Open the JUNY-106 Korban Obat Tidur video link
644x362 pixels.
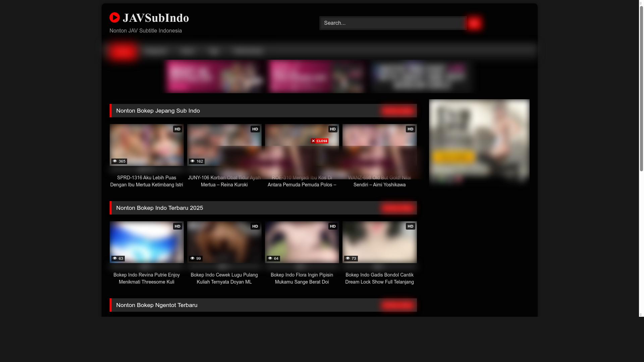[224, 181]
